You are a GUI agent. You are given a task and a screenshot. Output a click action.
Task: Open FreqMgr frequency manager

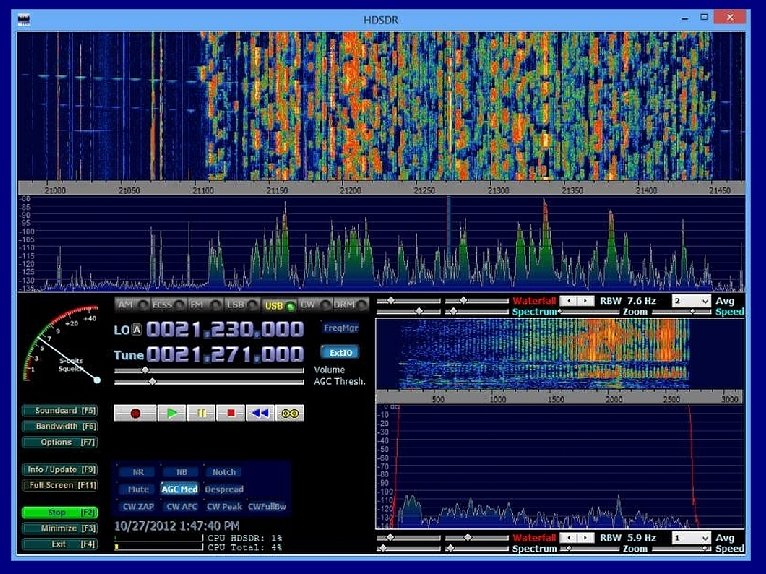pyautogui.click(x=340, y=328)
